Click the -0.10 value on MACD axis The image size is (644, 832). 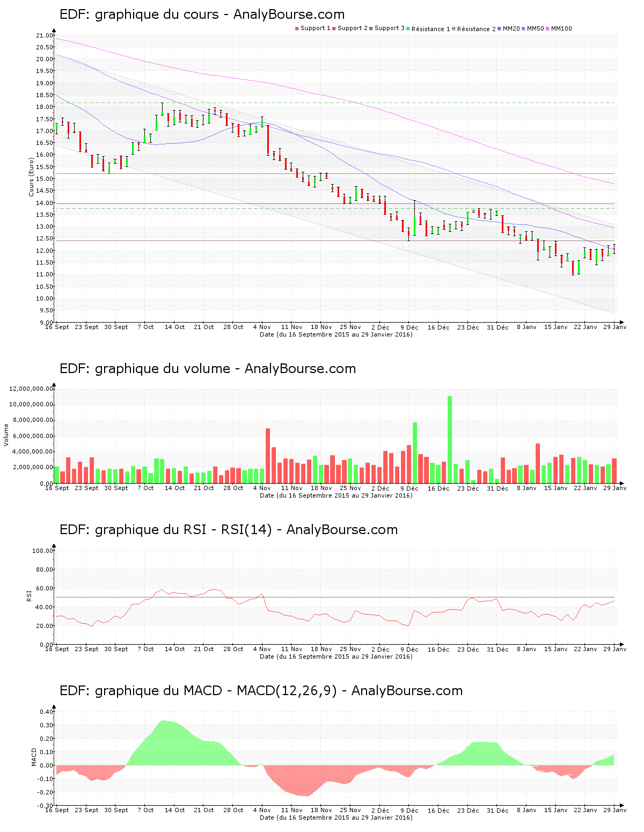pos(45,779)
